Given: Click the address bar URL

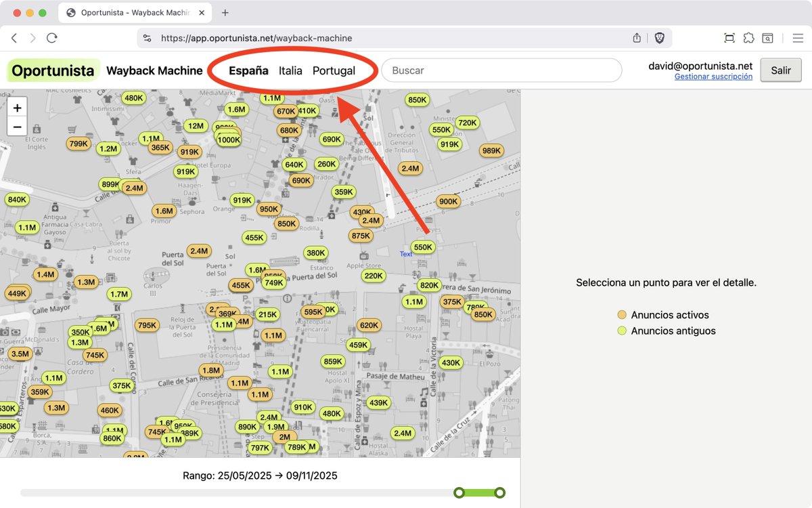Looking at the screenshot, I should (x=256, y=39).
